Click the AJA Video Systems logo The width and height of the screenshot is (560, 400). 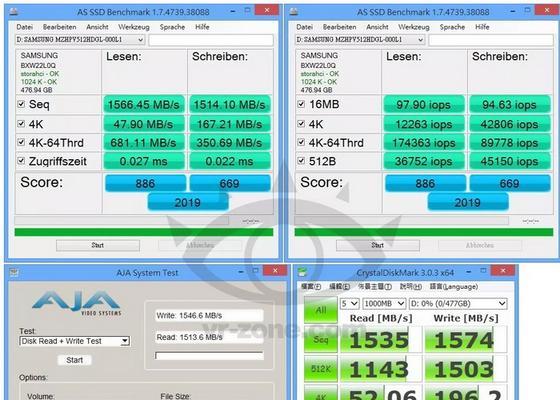(76, 303)
